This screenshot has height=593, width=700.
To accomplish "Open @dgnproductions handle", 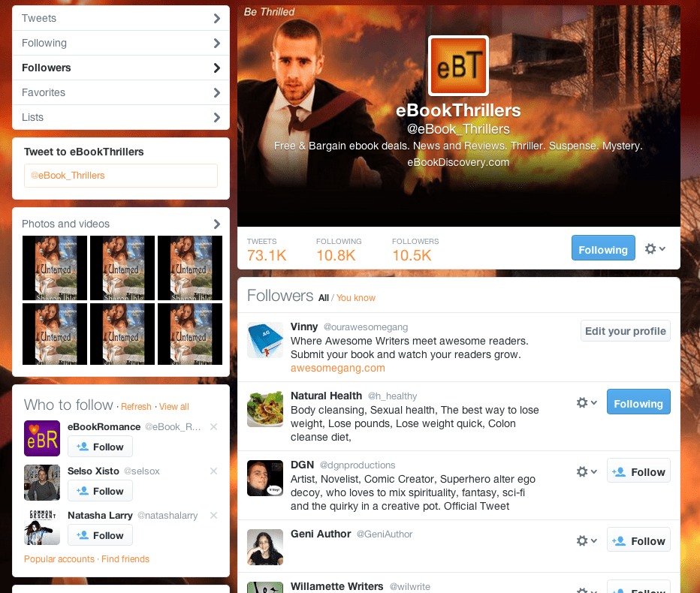I will coord(358,465).
